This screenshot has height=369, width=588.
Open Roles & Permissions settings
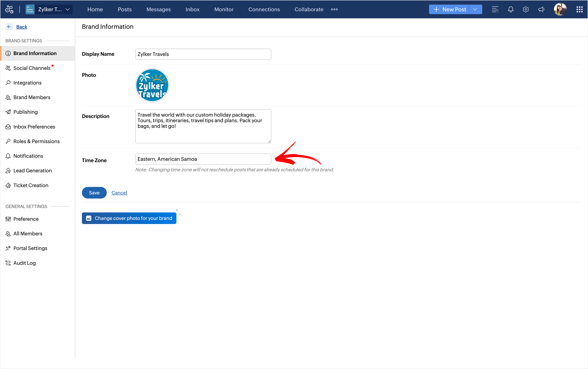pyautogui.click(x=36, y=141)
